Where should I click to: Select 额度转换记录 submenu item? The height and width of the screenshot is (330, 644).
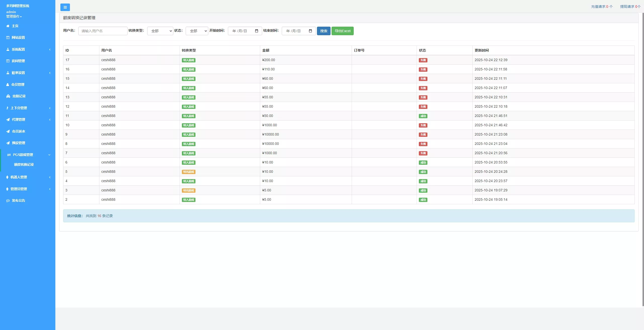(24, 164)
